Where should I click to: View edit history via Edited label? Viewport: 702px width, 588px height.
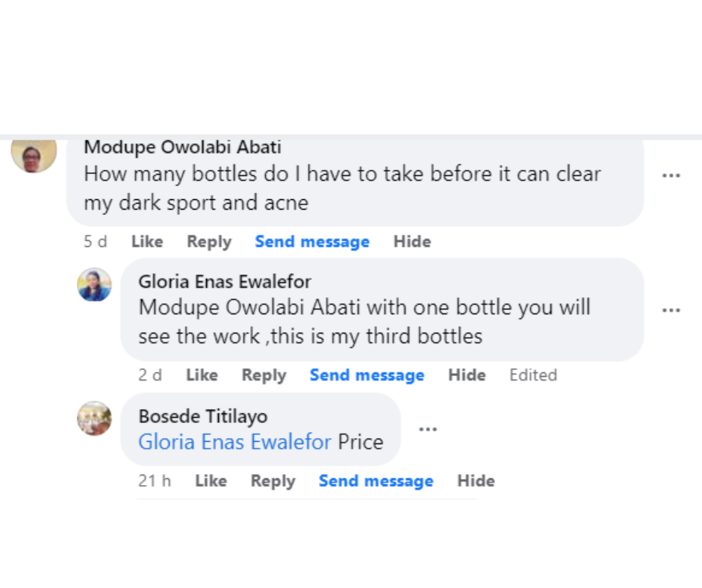533,375
